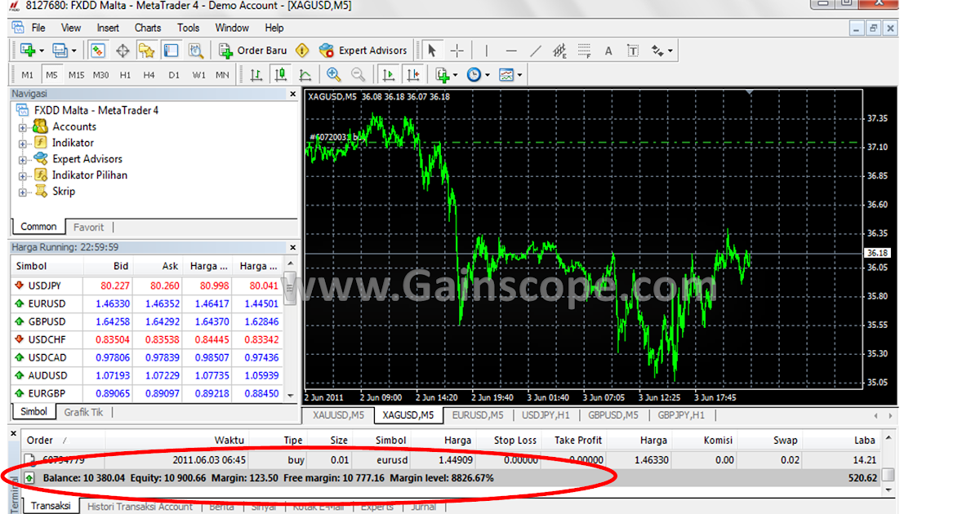Switch chart to candlestick style

(281, 75)
